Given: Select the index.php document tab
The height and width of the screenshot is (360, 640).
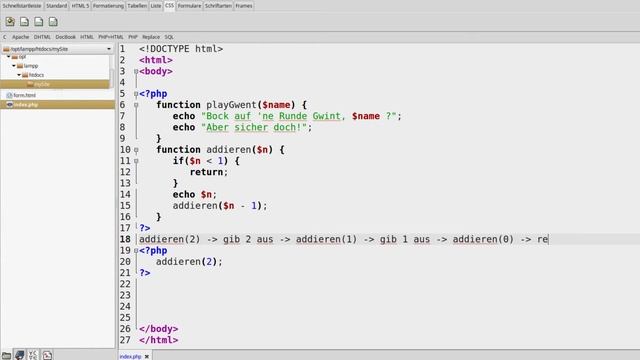Looking at the screenshot, I should [x=131, y=356].
